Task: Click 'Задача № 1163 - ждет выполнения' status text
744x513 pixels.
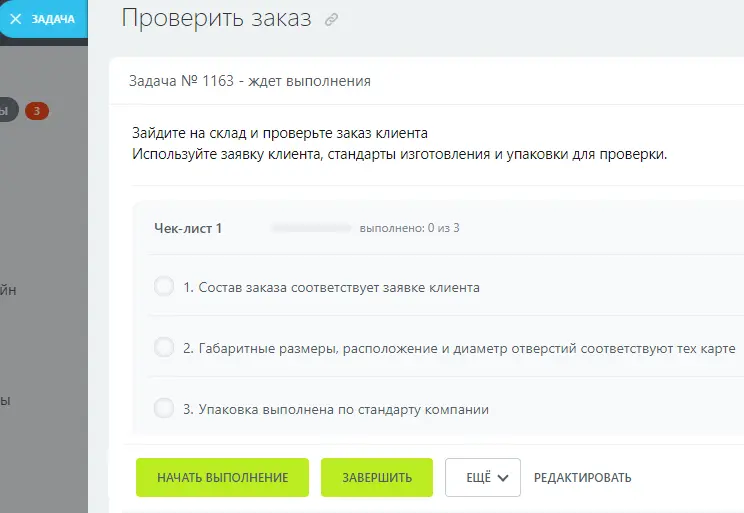Action: tap(250, 81)
